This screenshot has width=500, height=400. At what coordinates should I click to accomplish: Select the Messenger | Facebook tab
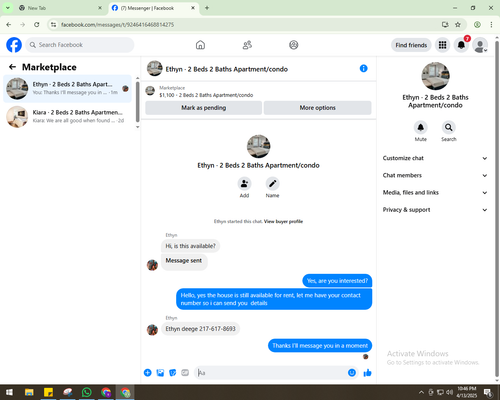click(154, 8)
